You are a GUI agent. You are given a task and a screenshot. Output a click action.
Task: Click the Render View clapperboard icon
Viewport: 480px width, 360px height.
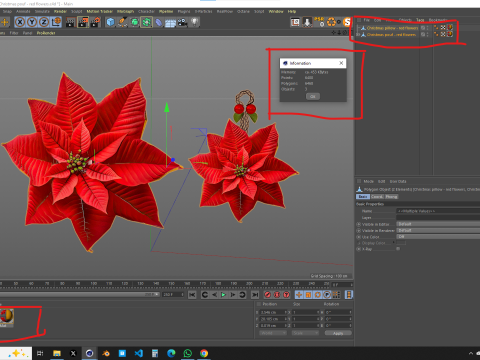coord(71,22)
